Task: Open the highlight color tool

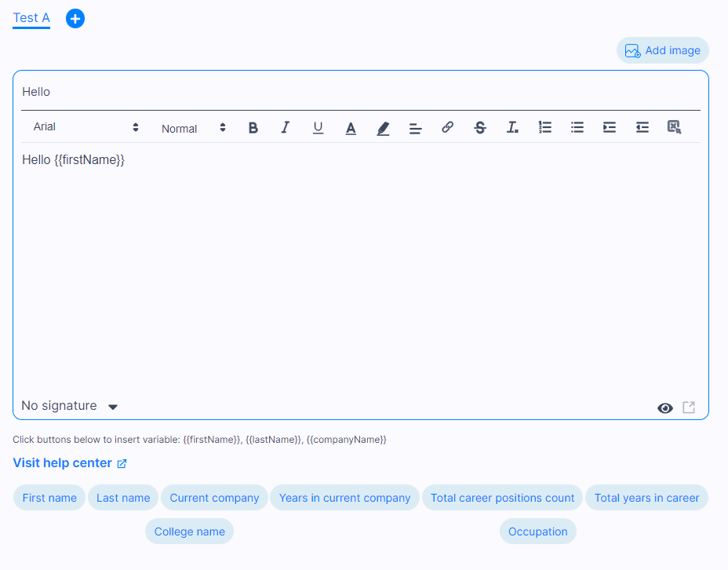Action: pos(383,128)
